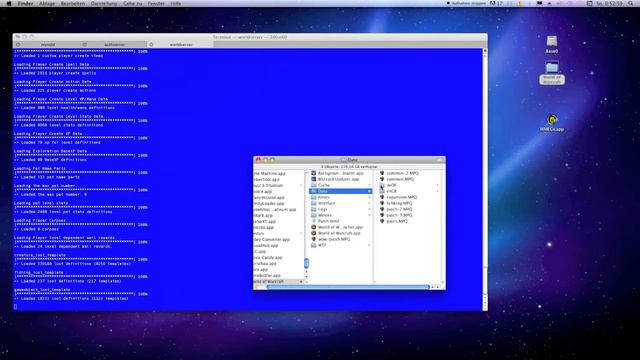640x360 pixels.
Task: Open the Darstellung menu
Action: click(x=104, y=3)
